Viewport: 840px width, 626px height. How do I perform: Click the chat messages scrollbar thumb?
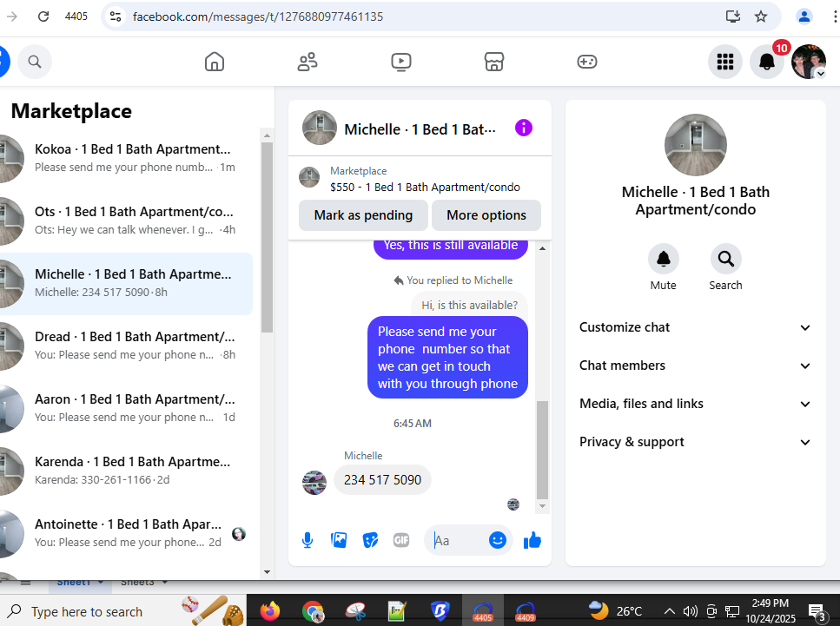click(542, 450)
